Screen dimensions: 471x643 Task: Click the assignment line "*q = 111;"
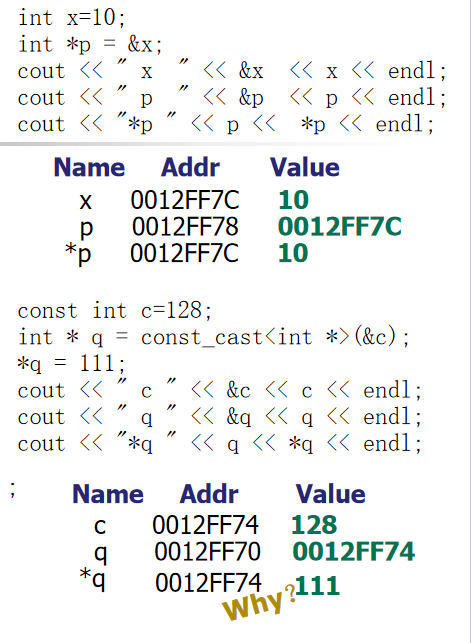(71, 364)
